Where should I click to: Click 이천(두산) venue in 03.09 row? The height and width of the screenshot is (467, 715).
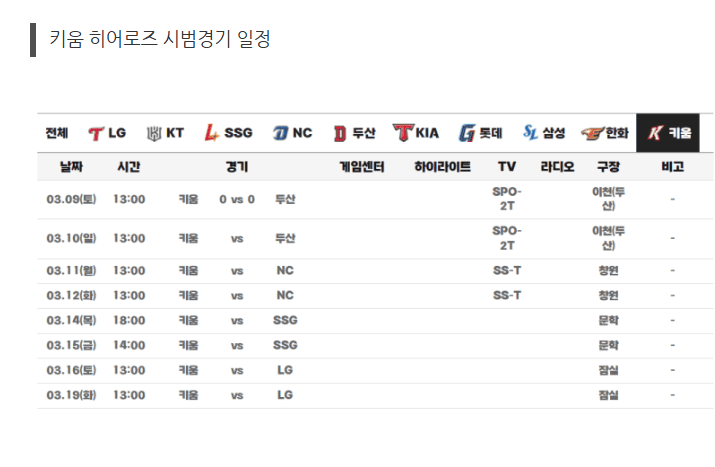pyautogui.click(x=608, y=199)
